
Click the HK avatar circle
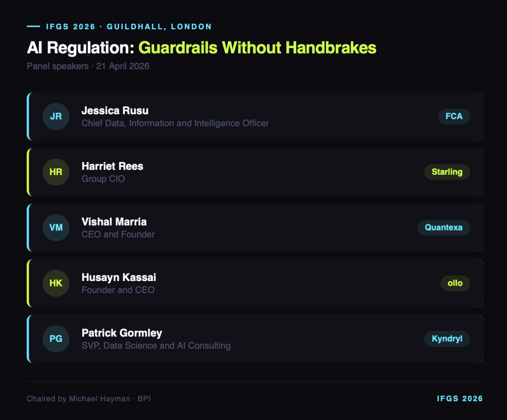point(56,283)
